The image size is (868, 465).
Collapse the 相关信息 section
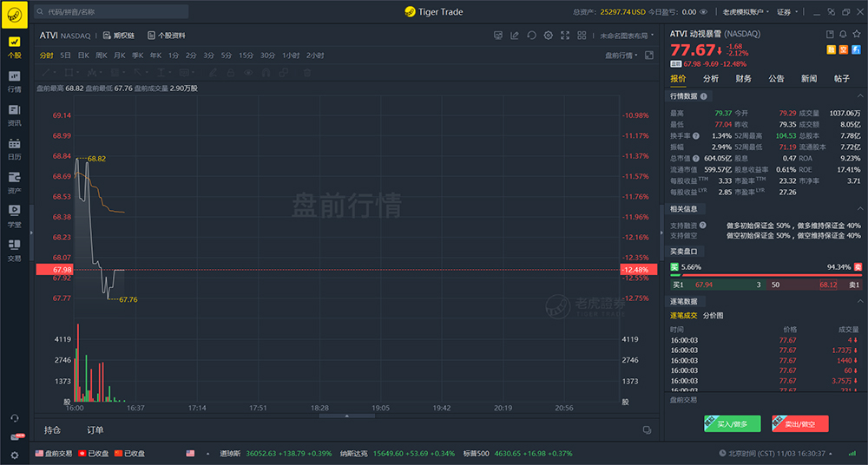pos(859,209)
